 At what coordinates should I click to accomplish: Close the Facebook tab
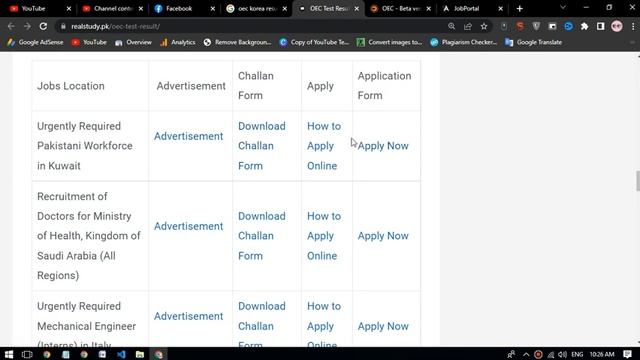[x=213, y=9]
